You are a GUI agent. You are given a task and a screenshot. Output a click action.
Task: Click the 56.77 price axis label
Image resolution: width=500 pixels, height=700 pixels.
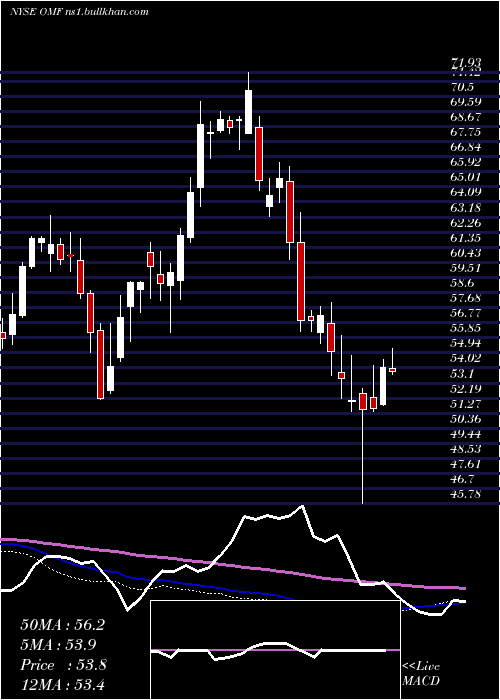[466, 313]
